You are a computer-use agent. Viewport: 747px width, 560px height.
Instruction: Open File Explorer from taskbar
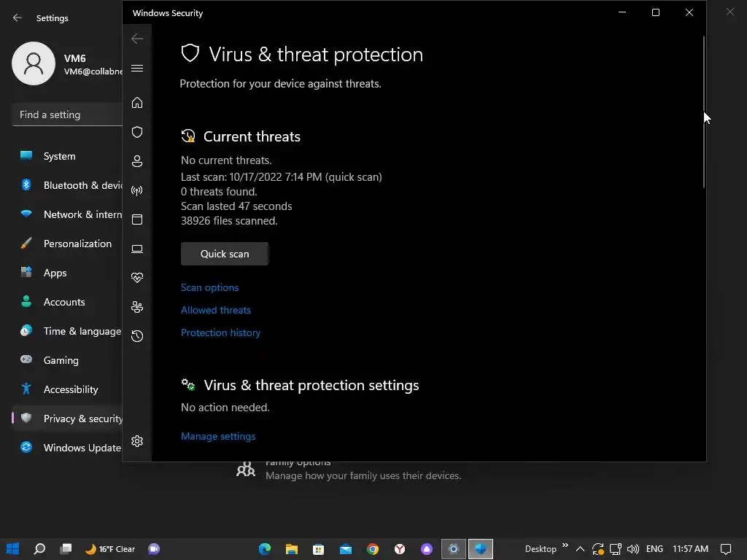292,549
